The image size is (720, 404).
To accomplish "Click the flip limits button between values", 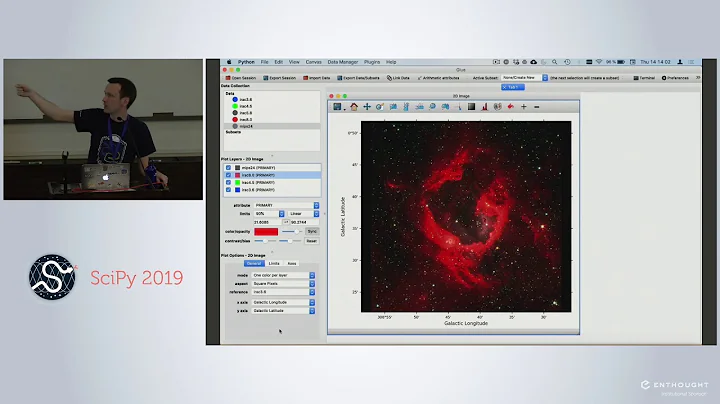I will point(286,222).
